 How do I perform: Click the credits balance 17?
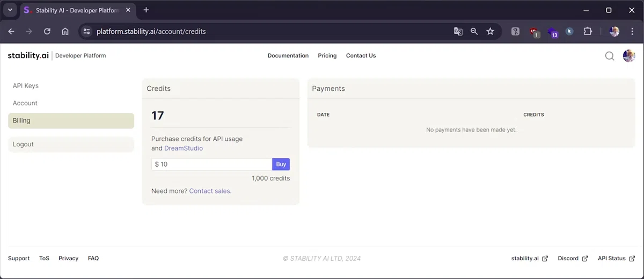coord(158,116)
